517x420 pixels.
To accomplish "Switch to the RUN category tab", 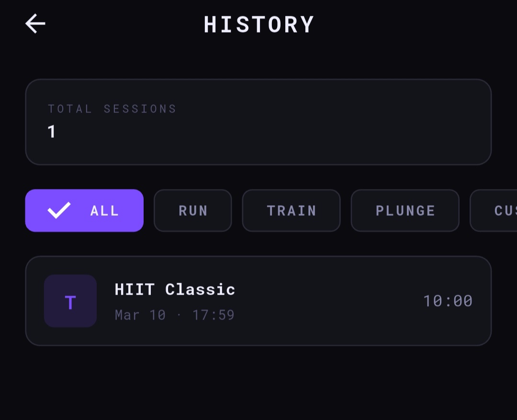I will 192,210.
